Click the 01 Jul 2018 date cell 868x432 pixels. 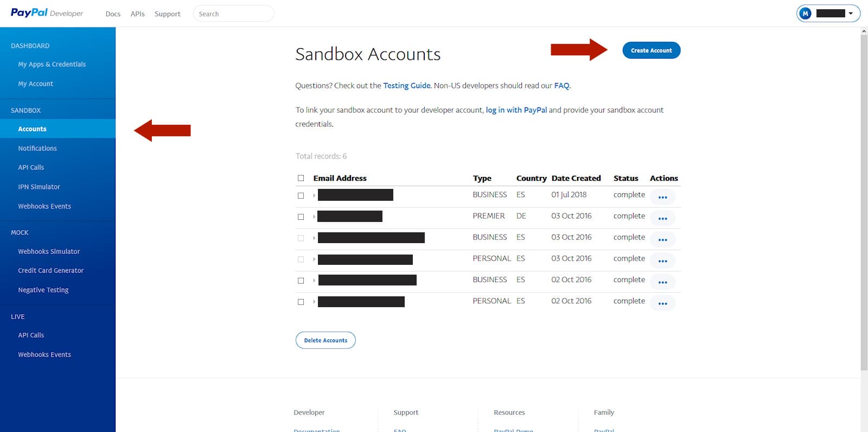click(x=569, y=195)
